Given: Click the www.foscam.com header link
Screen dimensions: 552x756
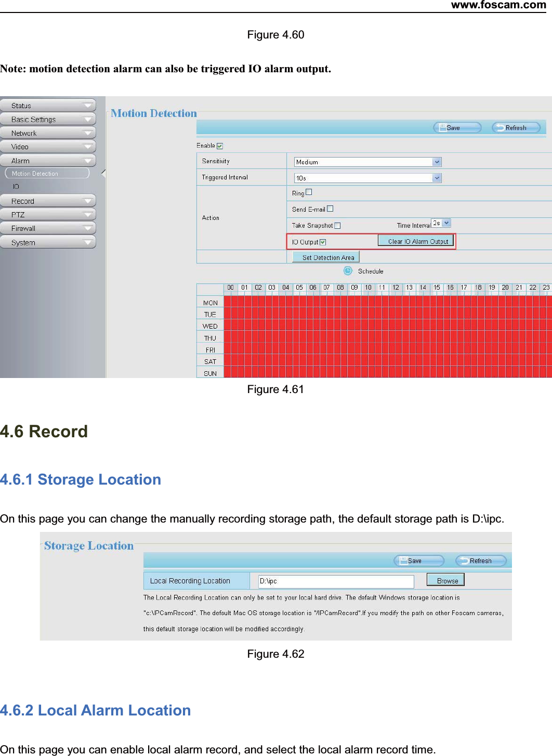Looking at the screenshot, I should tap(498, 5).
